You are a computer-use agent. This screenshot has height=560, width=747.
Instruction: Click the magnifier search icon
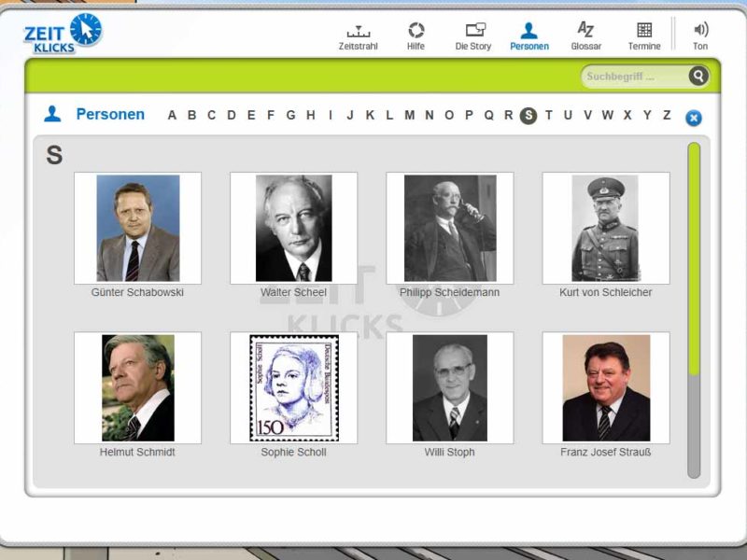click(698, 76)
